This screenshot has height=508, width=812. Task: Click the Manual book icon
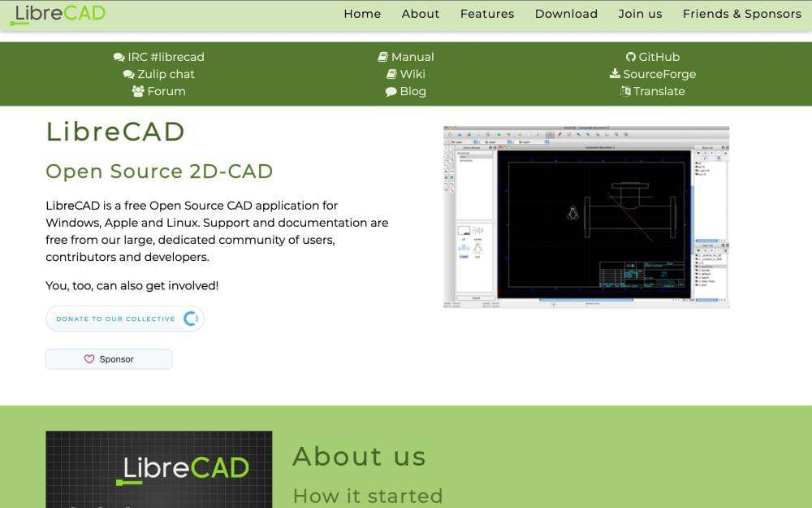pos(383,57)
